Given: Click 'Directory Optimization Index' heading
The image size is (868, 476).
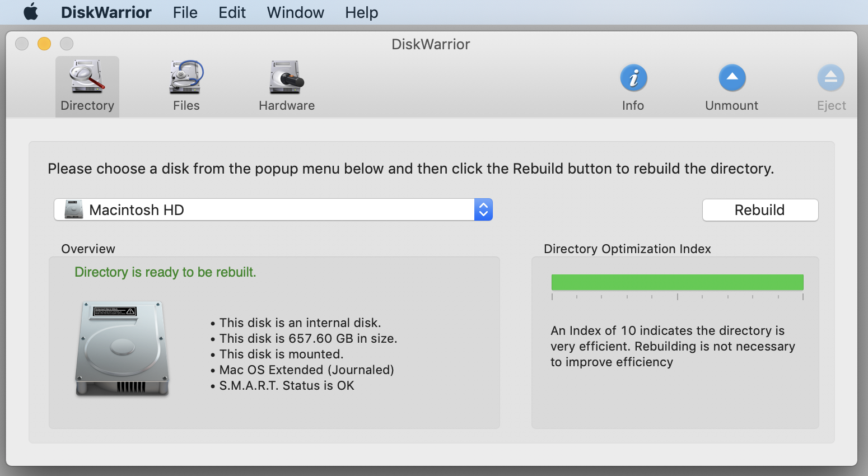Looking at the screenshot, I should point(627,249).
